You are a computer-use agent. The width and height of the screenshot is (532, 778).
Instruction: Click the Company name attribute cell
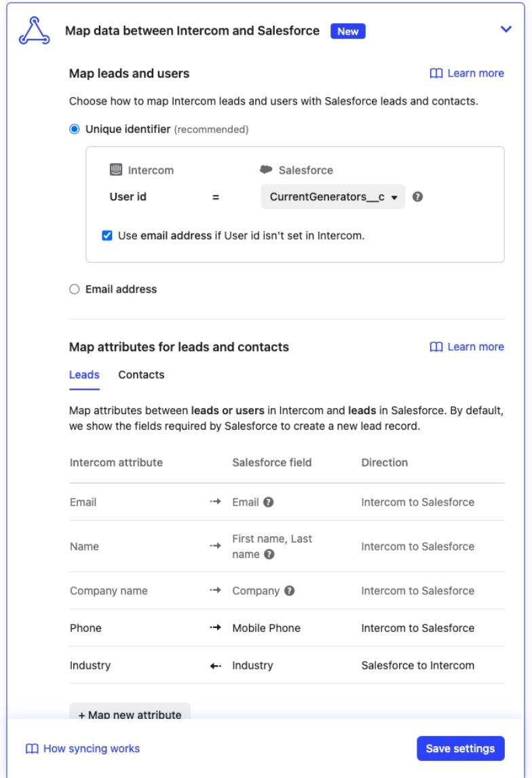[109, 591]
